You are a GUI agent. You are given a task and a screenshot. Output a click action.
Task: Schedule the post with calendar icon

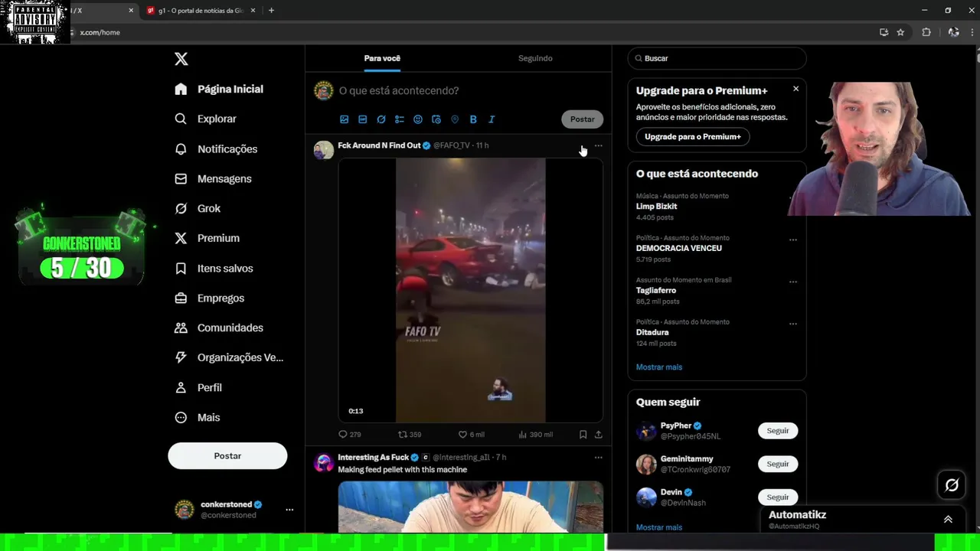[x=436, y=119]
